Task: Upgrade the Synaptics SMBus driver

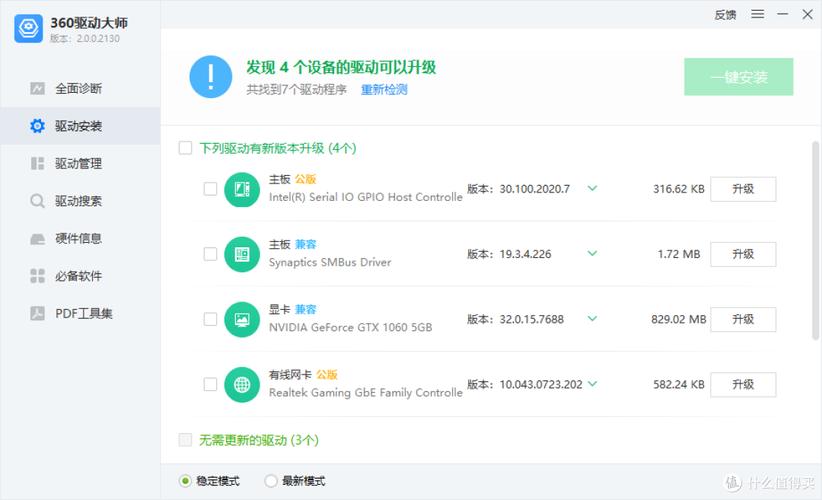Action: (743, 254)
